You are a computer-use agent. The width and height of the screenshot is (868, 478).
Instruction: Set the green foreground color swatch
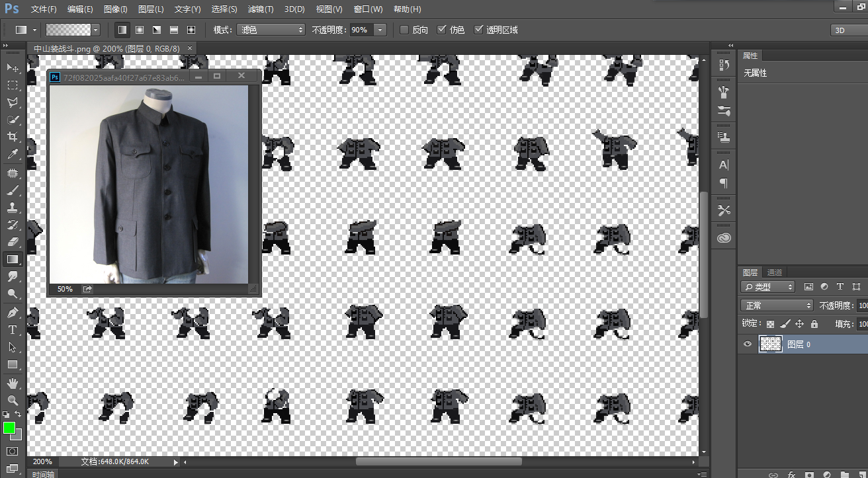point(9,428)
